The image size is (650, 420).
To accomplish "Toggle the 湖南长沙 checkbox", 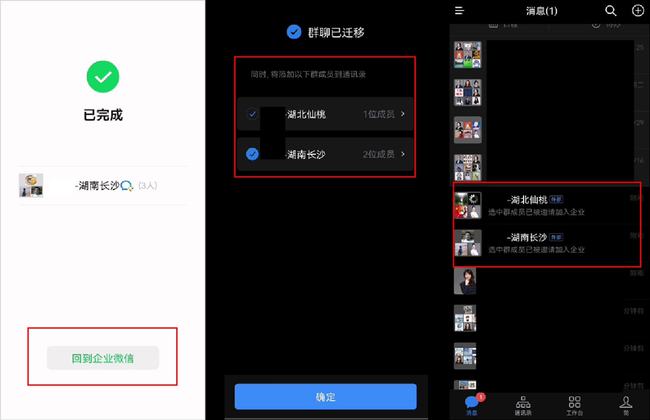I will tap(252, 154).
